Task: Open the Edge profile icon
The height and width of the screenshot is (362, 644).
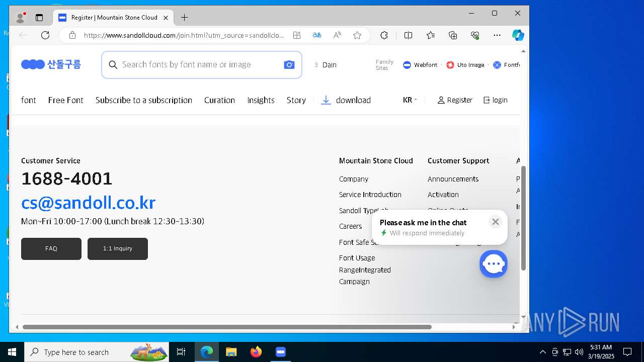Action: 20,18
